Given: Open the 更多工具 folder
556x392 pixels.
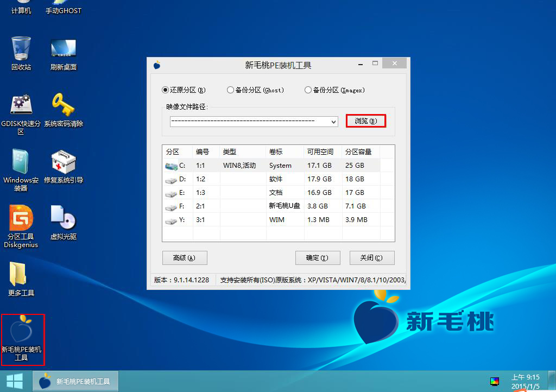Looking at the screenshot, I should click(x=21, y=279).
